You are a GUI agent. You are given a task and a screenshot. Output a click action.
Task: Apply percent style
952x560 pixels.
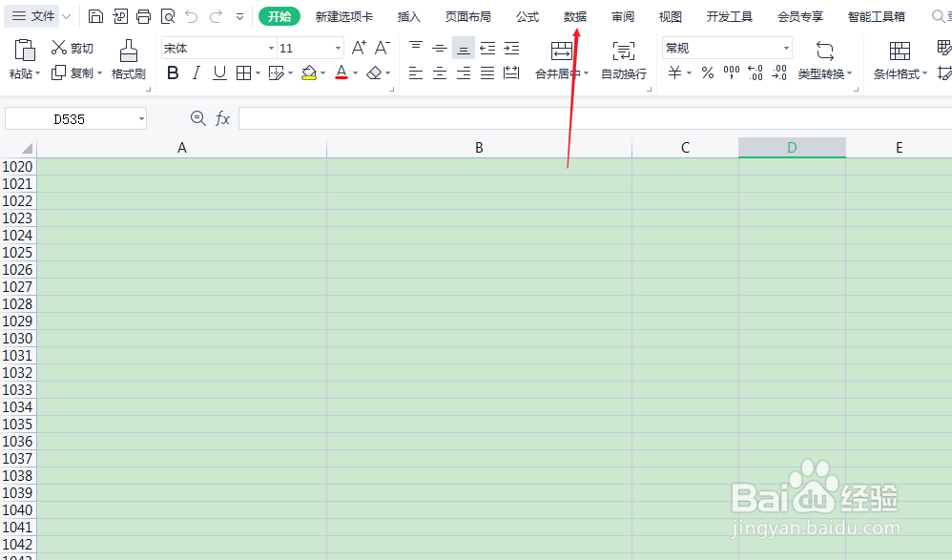coord(707,73)
